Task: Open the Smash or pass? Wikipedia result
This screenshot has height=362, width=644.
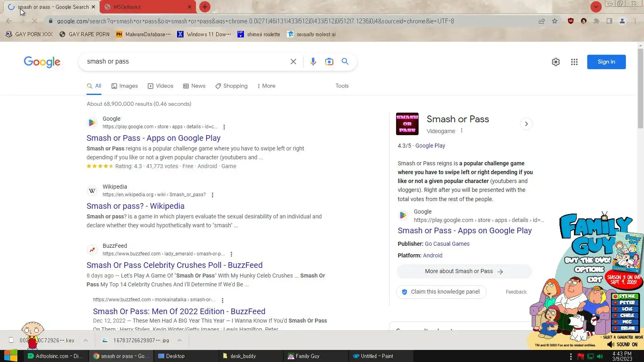Action: 135,206
